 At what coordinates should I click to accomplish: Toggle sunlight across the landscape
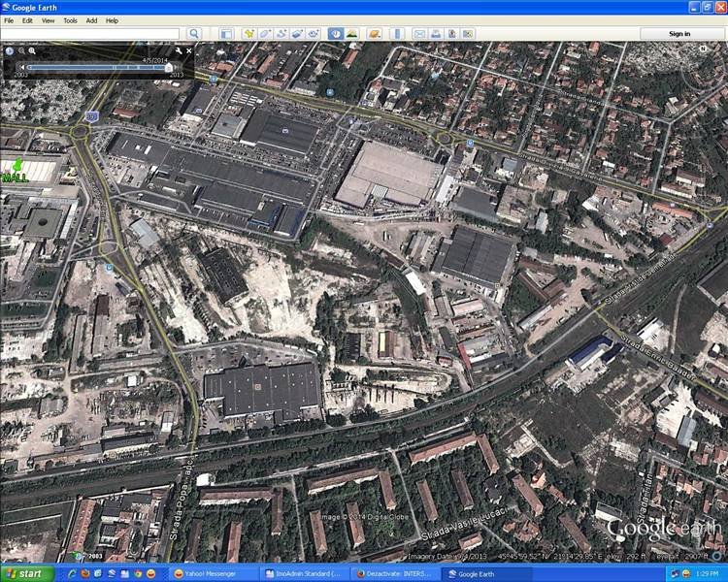click(x=351, y=34)
